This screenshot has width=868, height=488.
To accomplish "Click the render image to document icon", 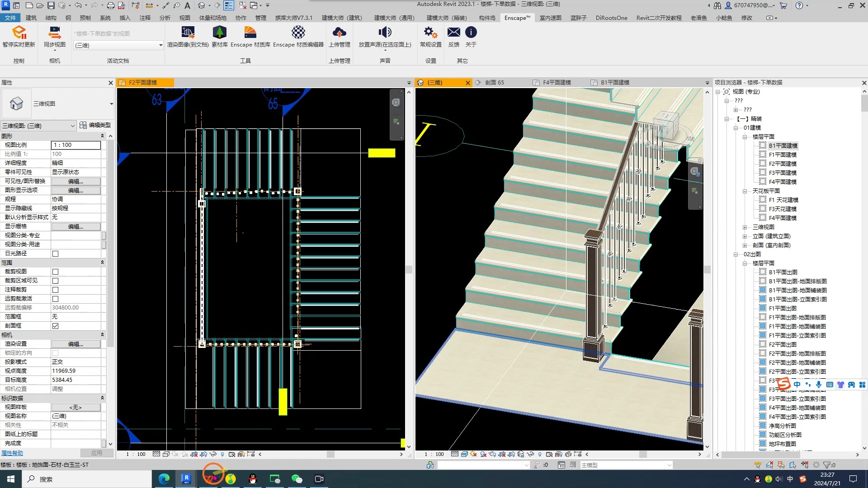I will click(188, 33).
